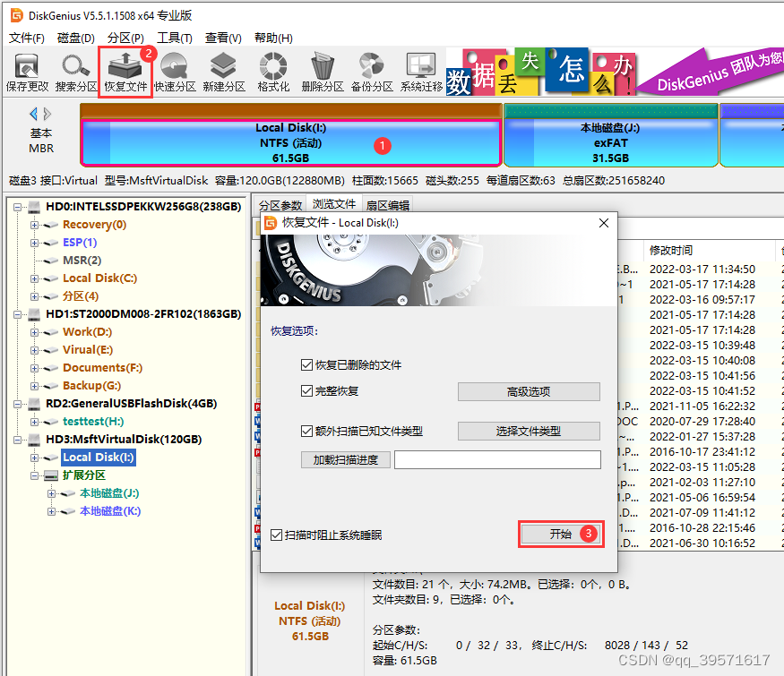Collapse the HD1 disk node
Image resolution: width=784 pixels, height=676 pixels.
coord(18,314)
